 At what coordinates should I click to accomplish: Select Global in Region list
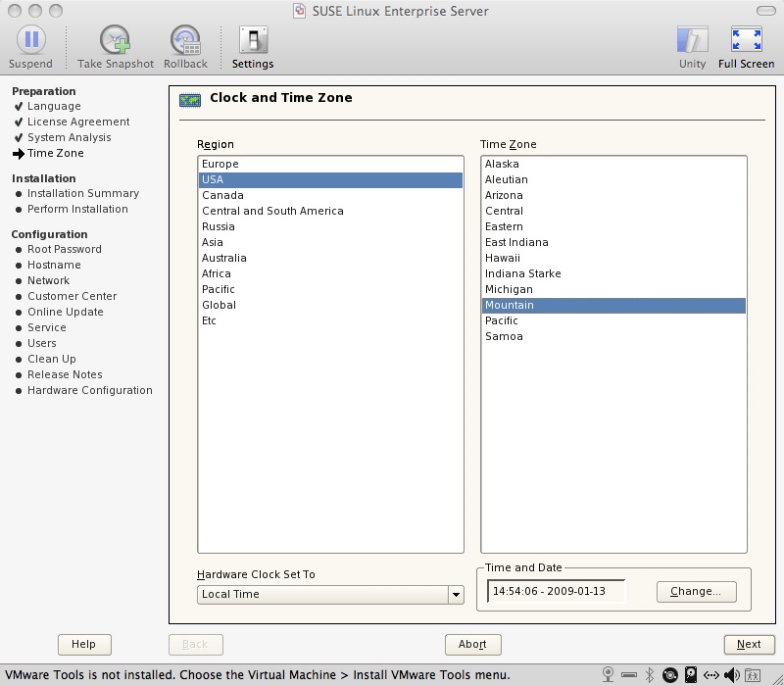tap(330, 305)
